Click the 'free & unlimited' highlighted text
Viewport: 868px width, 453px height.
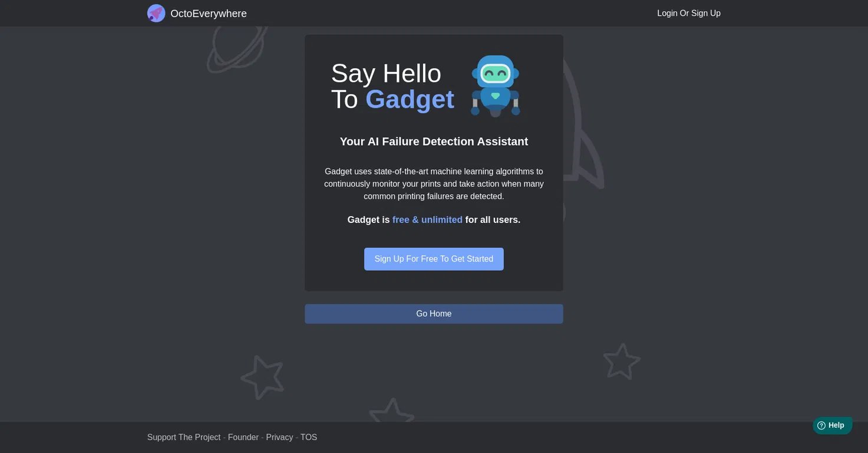click(x=427, y=219)
